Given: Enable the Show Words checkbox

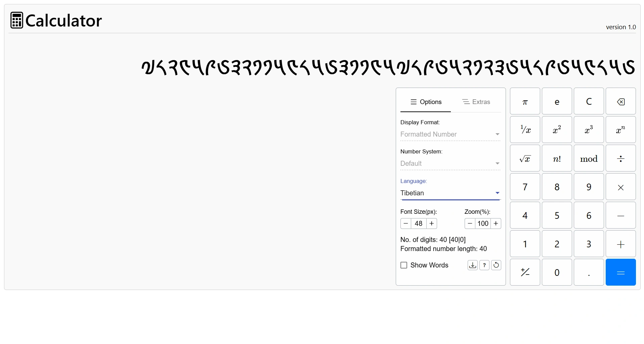Looking at the screenshot, I should tap(404, 265).
